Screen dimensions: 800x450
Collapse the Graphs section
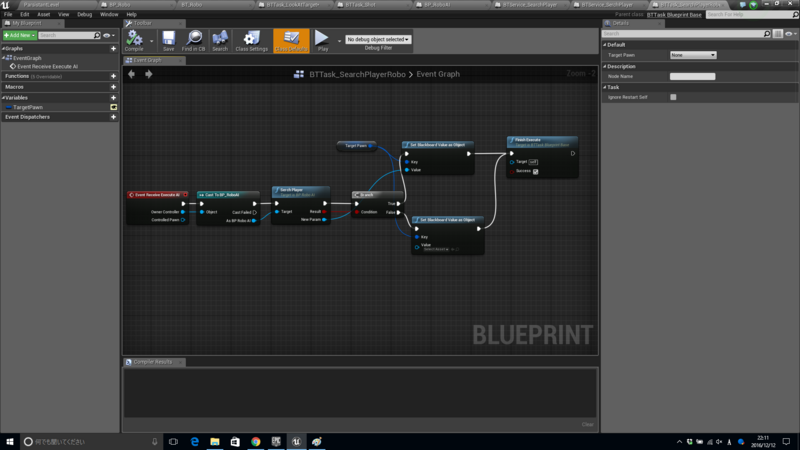4,48
